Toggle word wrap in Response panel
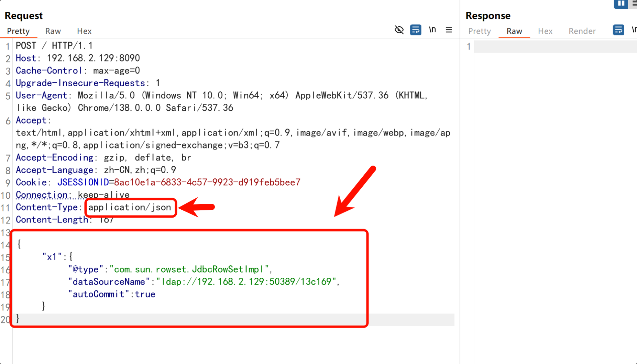 point(618,30)
